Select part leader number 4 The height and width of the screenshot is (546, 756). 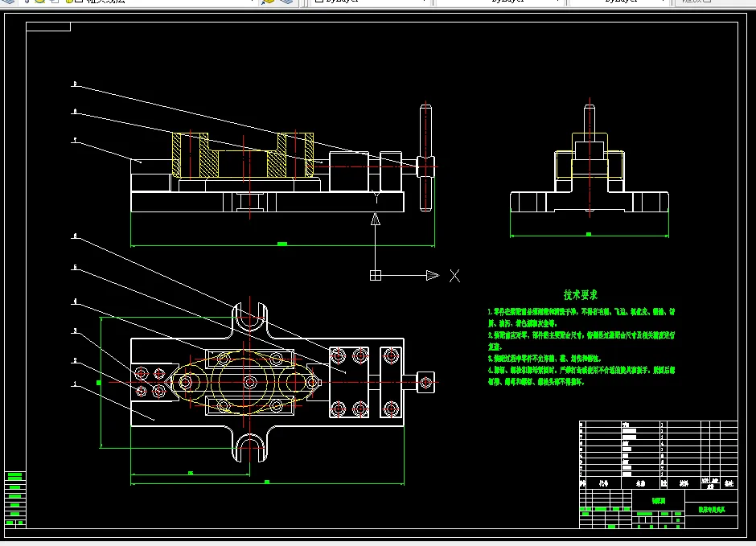tap(75, 302)
